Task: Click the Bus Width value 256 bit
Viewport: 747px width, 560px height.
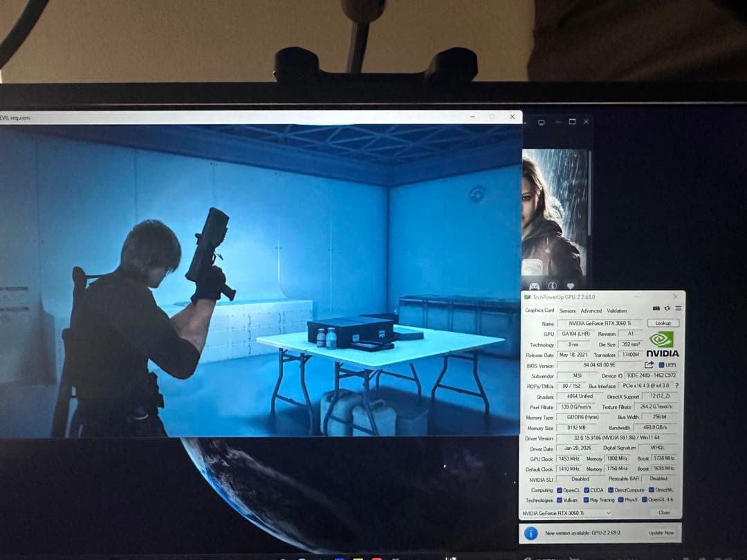Action: (x=659, y=417)
